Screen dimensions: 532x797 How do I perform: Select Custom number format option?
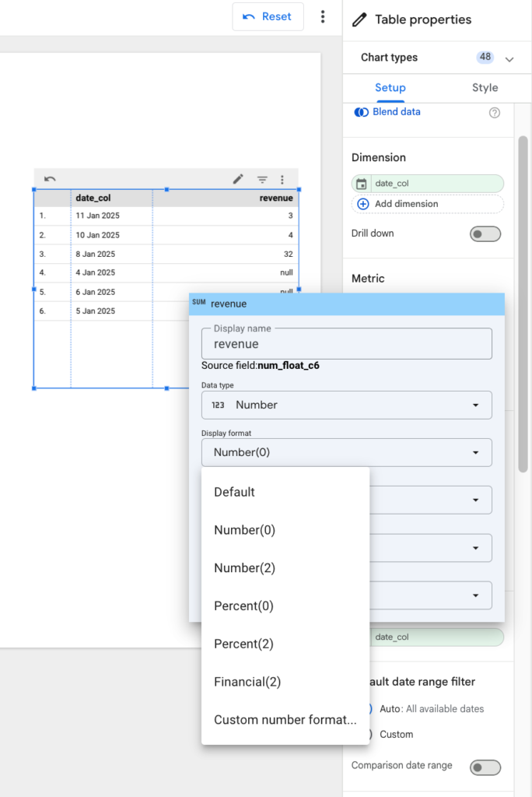tap(285, 720)
